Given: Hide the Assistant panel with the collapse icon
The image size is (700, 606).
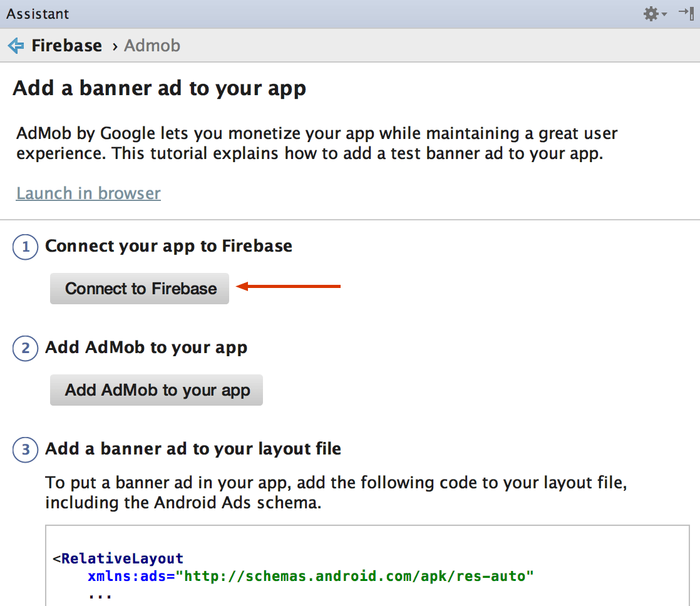Looking at the screenshot, I should point(686,13).
